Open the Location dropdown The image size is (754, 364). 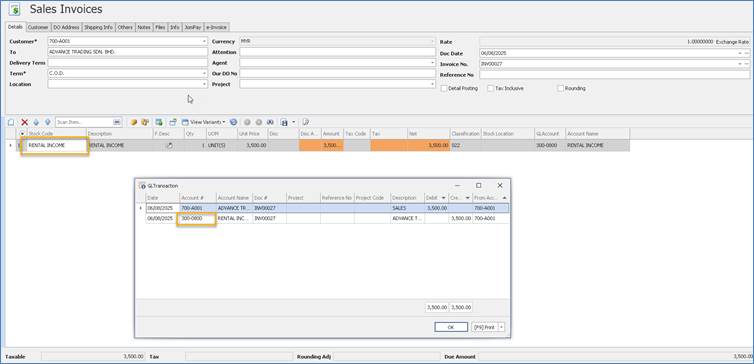pyautogui.click(x=204, y=84)
